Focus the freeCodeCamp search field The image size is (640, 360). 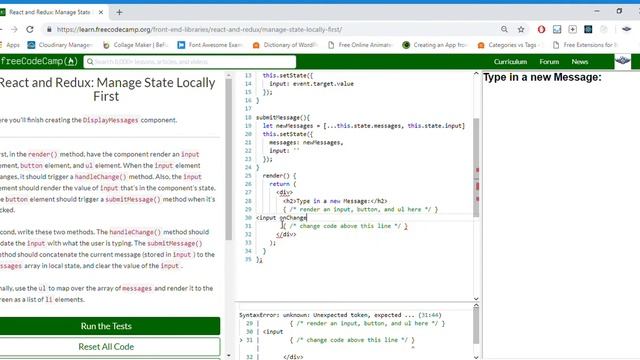coord(190,62)
